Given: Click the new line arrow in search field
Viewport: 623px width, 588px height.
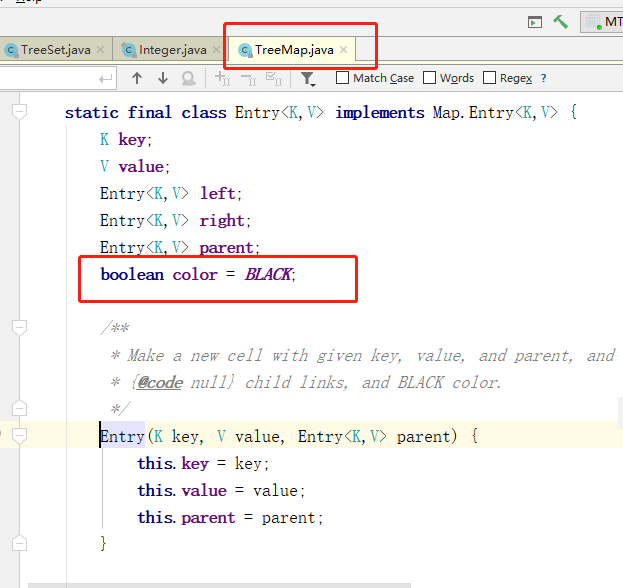Looking at the screenshot, I should pos(106,79).
